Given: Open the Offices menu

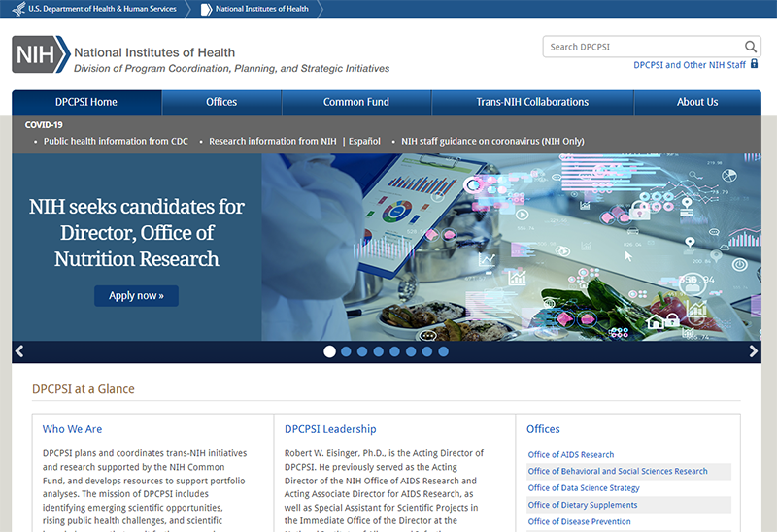Looking at the screenshot, I should click(x=221, y=103).
